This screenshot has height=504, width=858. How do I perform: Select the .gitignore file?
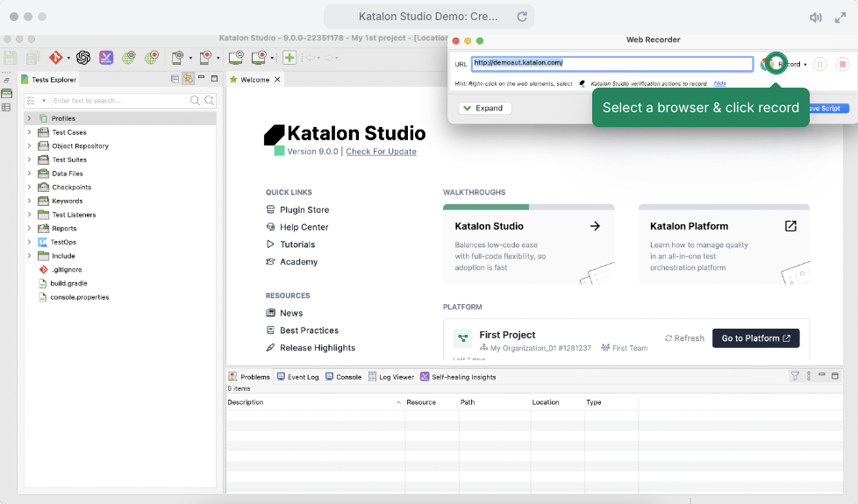66,269
